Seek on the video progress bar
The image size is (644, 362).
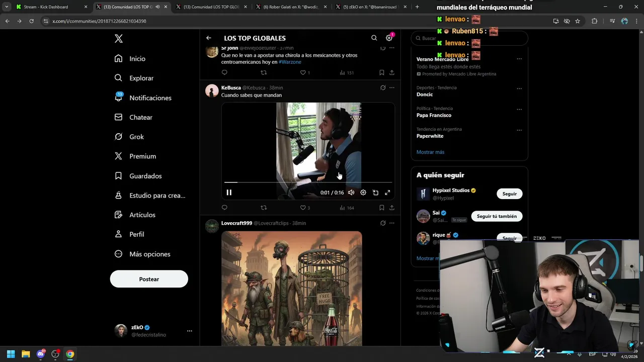tap(308, 182)
